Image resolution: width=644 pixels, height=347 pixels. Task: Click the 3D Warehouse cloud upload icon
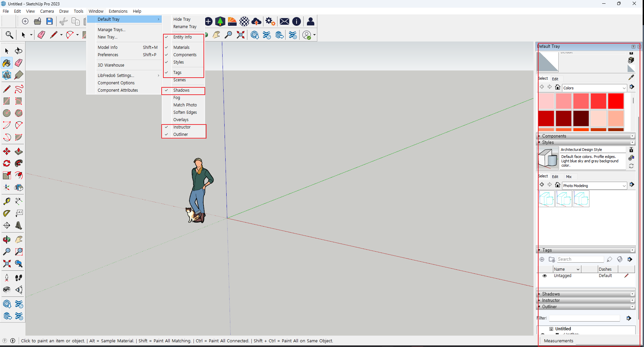256,21
